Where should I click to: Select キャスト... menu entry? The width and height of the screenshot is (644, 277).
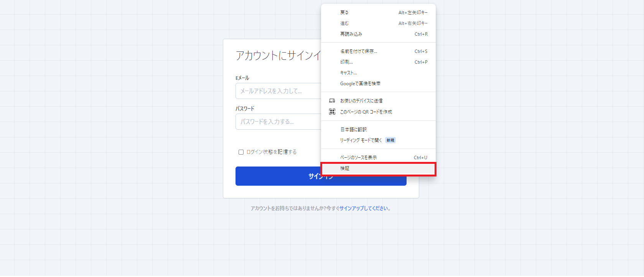pyautogui.click(x=378, y=73)
